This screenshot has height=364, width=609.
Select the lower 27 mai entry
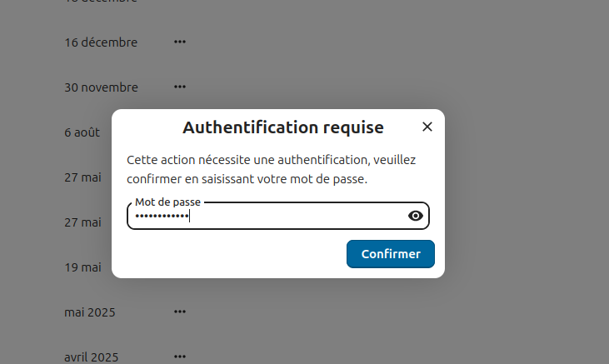click(82, 222)
